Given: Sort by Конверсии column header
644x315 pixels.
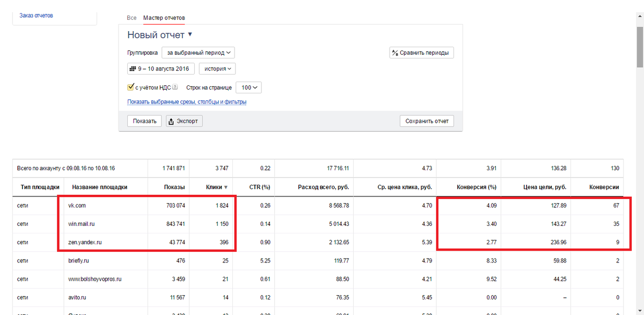Looking at the screenshot, I should (604, 187).
